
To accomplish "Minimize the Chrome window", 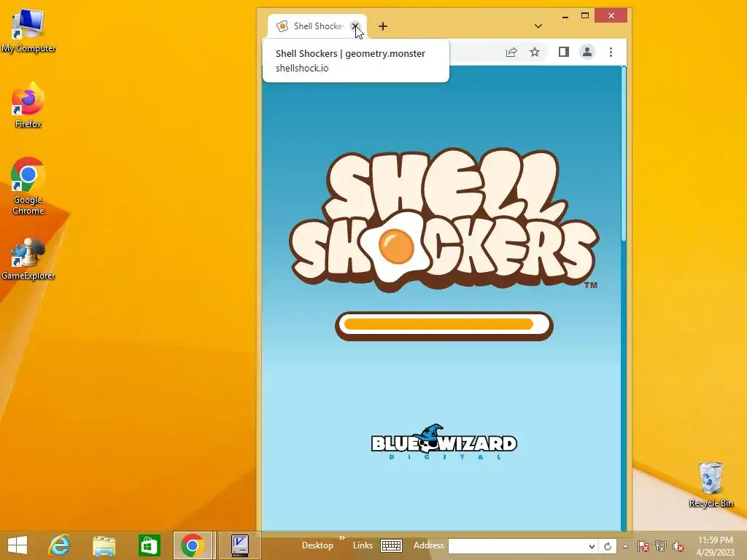I will pos(565,16).
